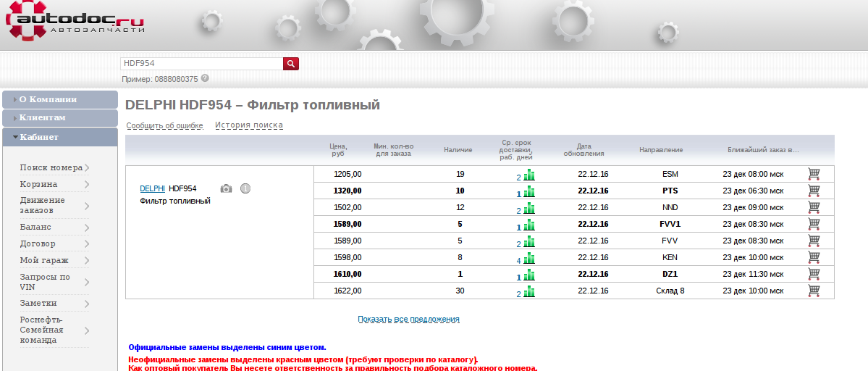This screenshot has height=371, width=868.
Task: Click the Дата обновления column header
Action: click(x=583, y=150)
